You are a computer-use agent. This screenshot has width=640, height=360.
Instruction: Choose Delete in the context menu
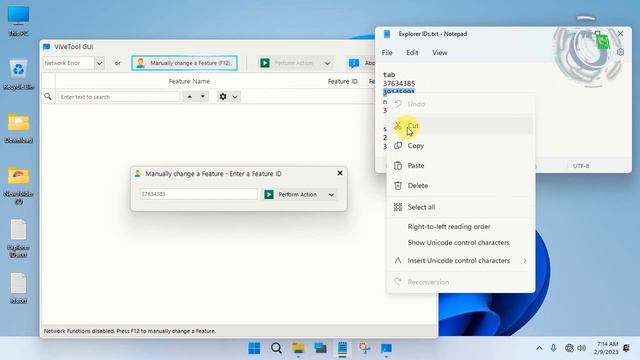click(x=460, y=186)
